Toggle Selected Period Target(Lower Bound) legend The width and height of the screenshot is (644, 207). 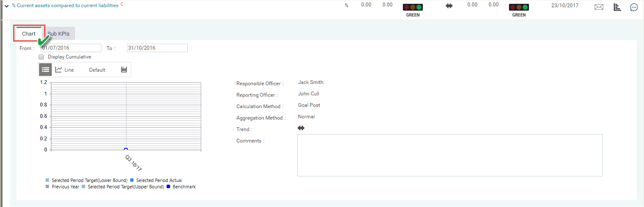click(87, 180)
